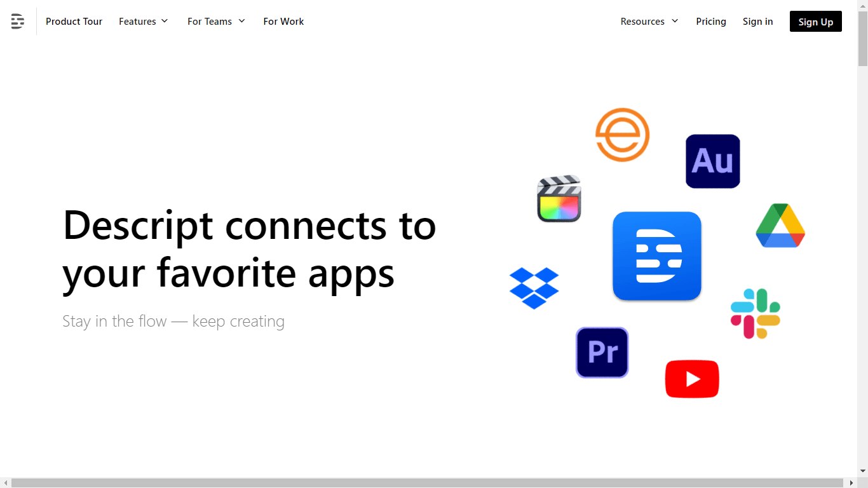Click the "Stay in the flow — keep creating" subtitle
Viewport: 868px width, 488px height.
coord(173,322)
